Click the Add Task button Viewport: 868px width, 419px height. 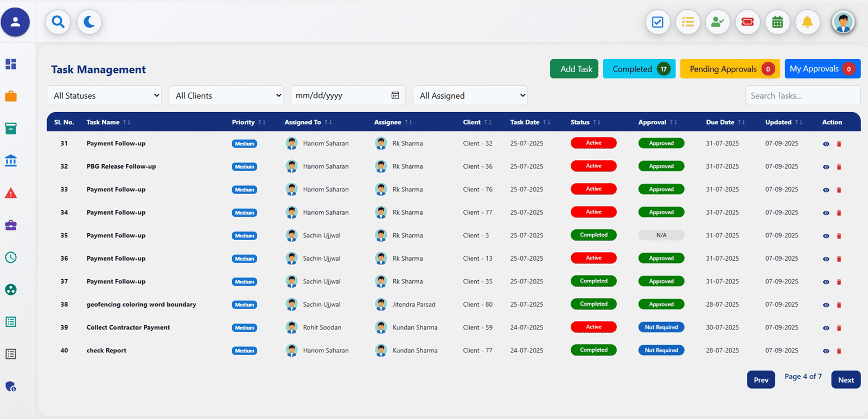click(574, 69)
